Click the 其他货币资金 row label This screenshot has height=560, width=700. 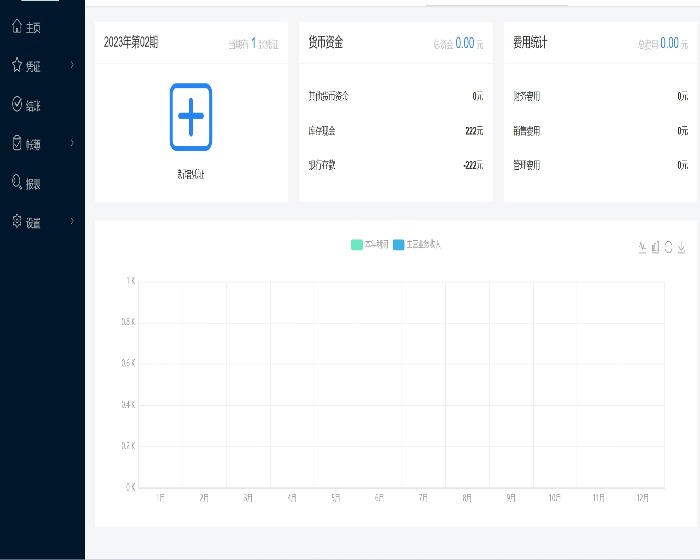click(329, 96)
